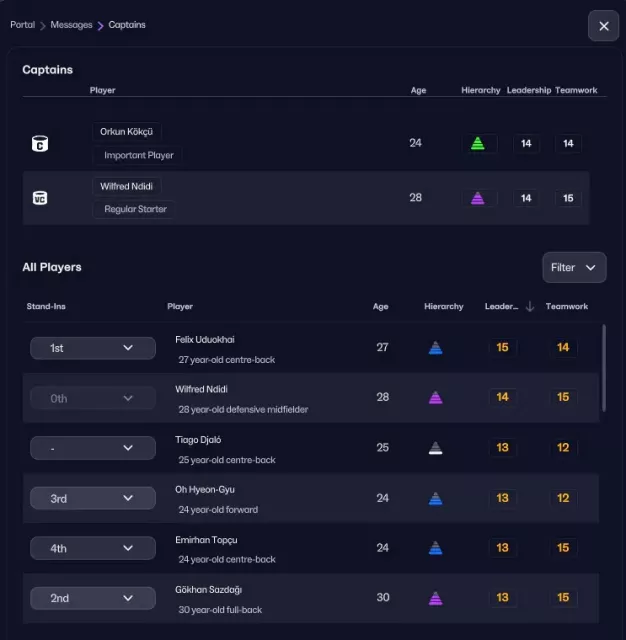Viewport: 626px width, 640px height.
Task: Click Emirhan Topçu's blue hierarchy pyramid icon
Action: (435, 548)
